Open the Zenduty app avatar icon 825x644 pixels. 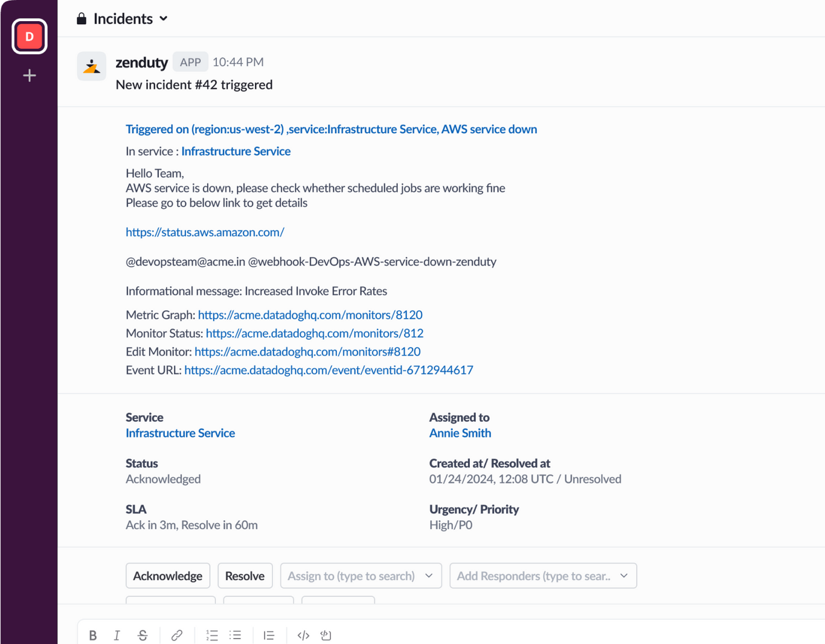91,66
